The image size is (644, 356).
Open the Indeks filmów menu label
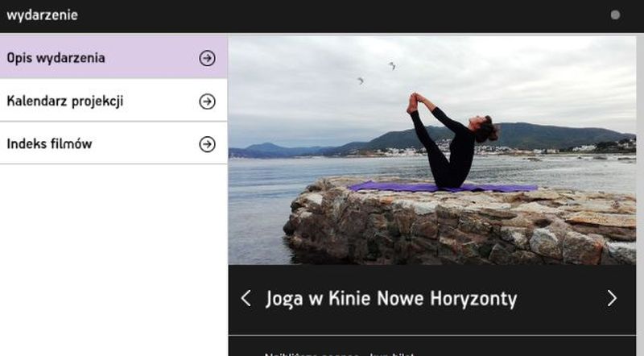[x=50, y=144]
